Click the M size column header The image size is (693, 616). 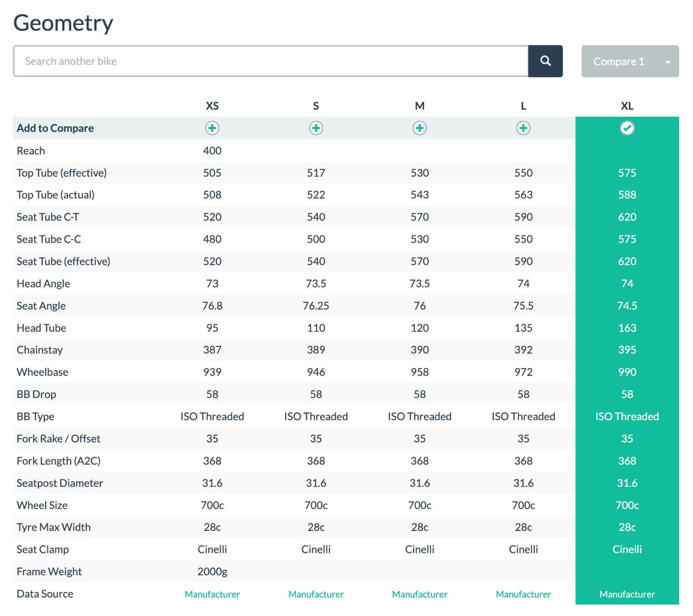(x=420, y=106)
